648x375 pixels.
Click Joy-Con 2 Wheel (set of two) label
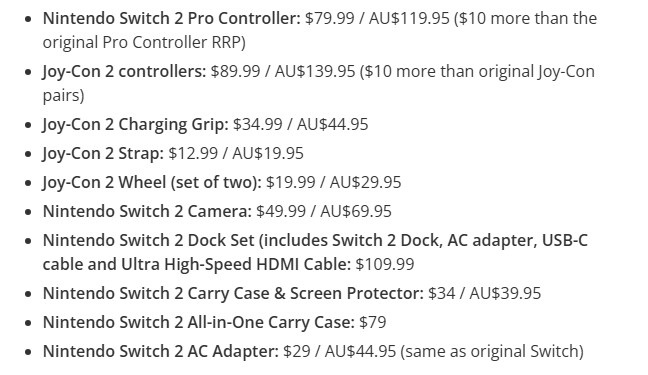coord(152,182)
